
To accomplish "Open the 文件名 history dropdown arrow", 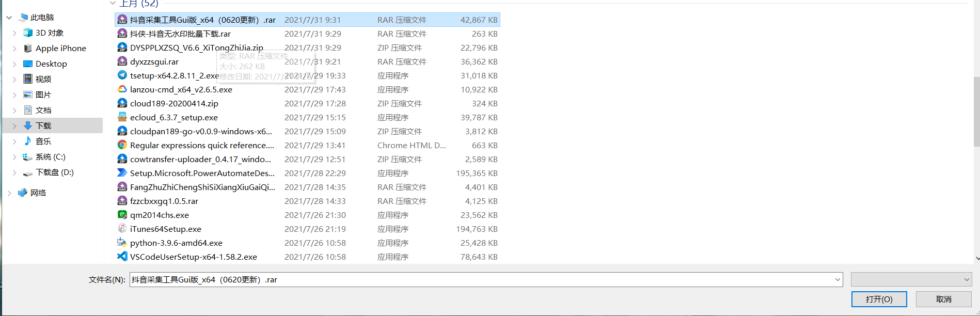I will click(x=837, y=280).
